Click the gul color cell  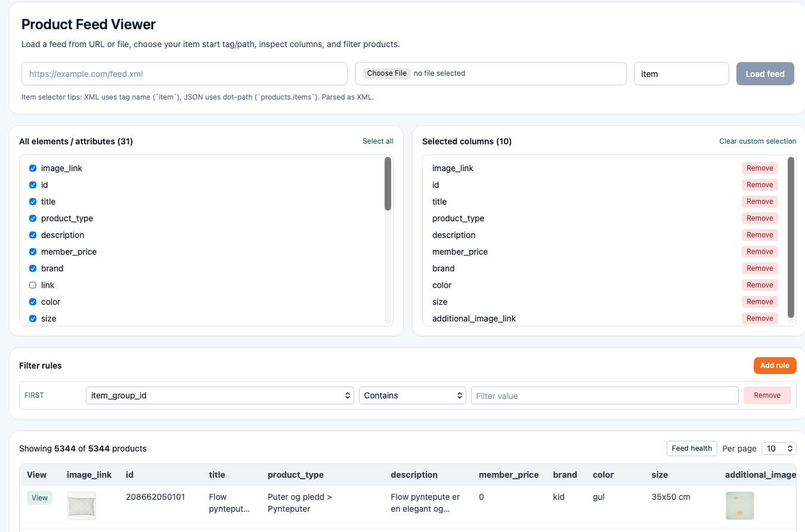(599, 497)
